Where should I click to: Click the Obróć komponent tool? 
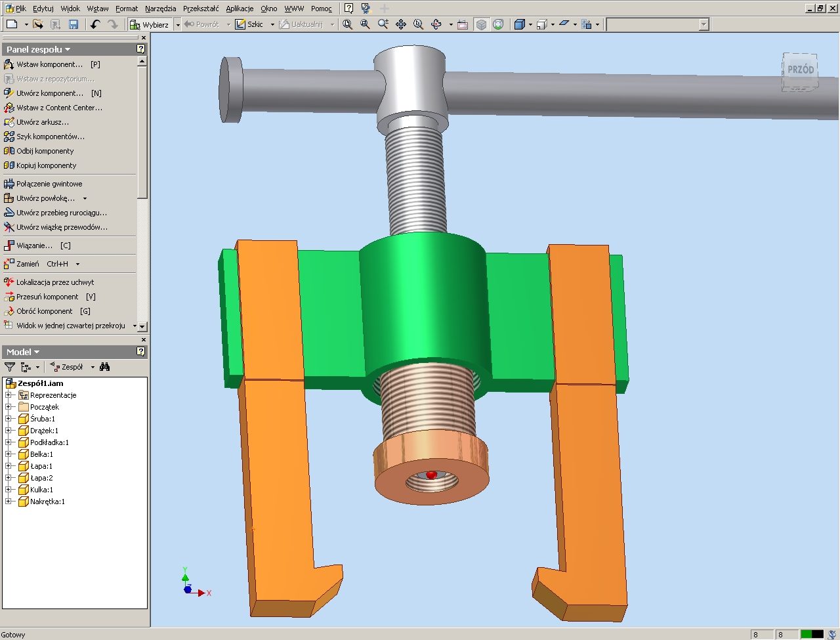47,311
